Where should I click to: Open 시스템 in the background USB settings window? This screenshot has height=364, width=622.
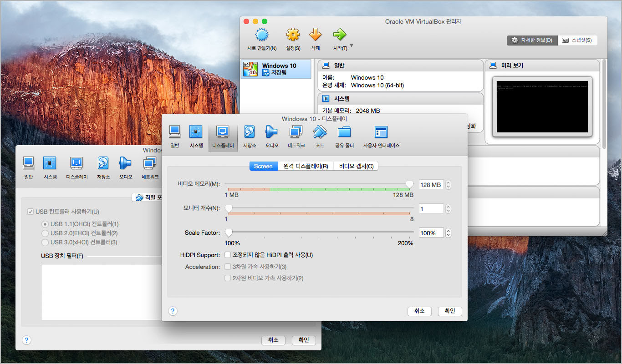pyautogui.click(x=50, y=168)
